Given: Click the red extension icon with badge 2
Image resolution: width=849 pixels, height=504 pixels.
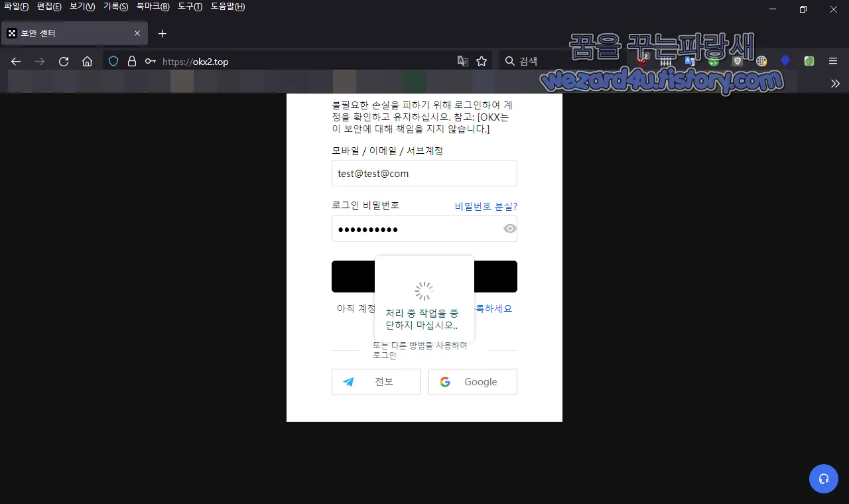Looking at the screenshot, I should (x=641, y=60).
